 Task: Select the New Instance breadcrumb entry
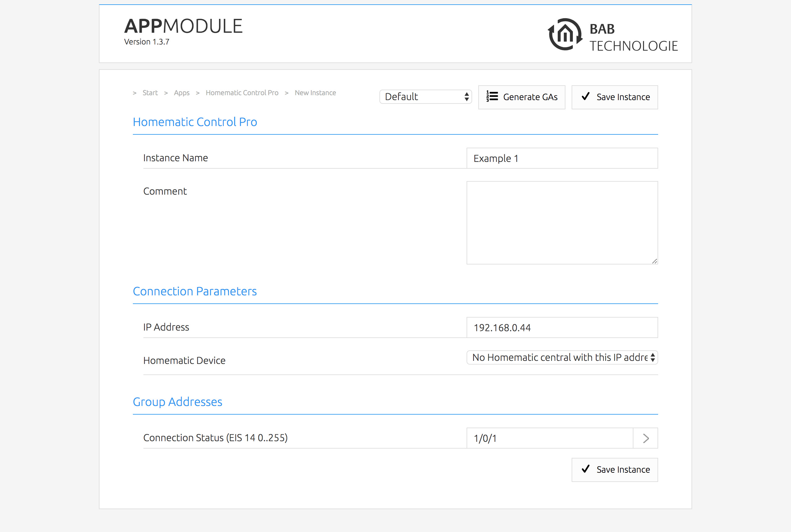point(315,93)
